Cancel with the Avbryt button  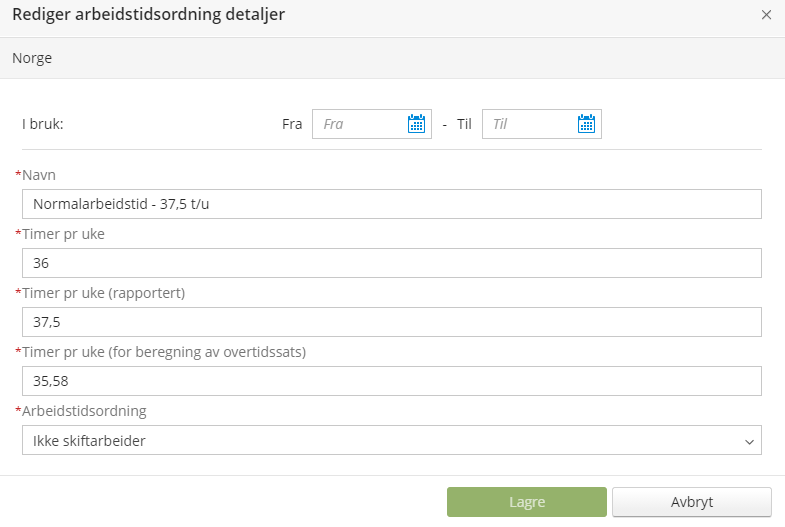(691, 502)
